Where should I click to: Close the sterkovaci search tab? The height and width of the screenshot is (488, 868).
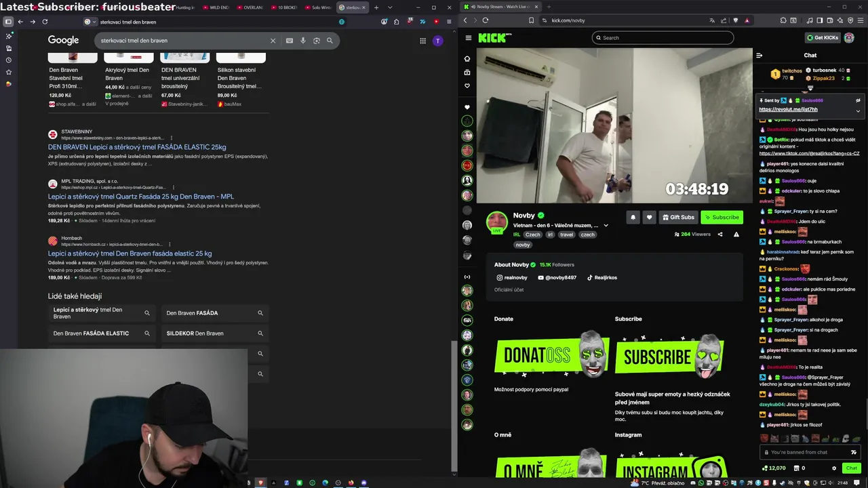click(364, 7)
